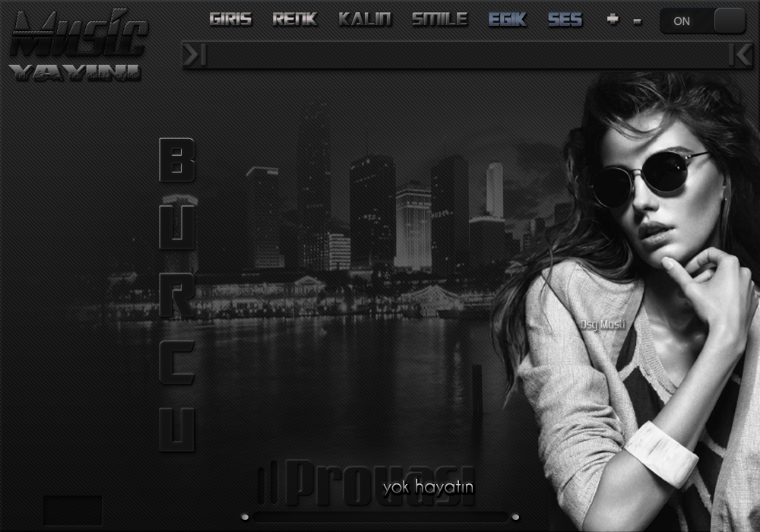760x532 pixels.
Task: Select the GIRIS menu item
Action: click(230, 20)
